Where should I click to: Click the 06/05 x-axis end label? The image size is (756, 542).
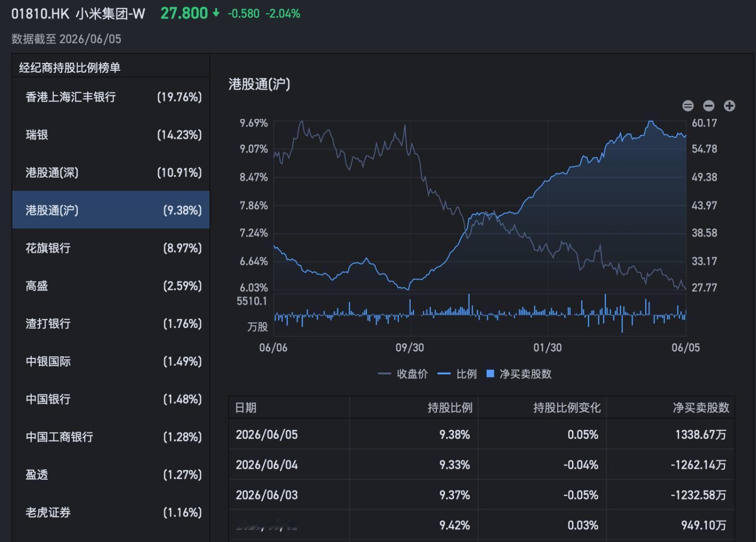click(x=686, y=348)
